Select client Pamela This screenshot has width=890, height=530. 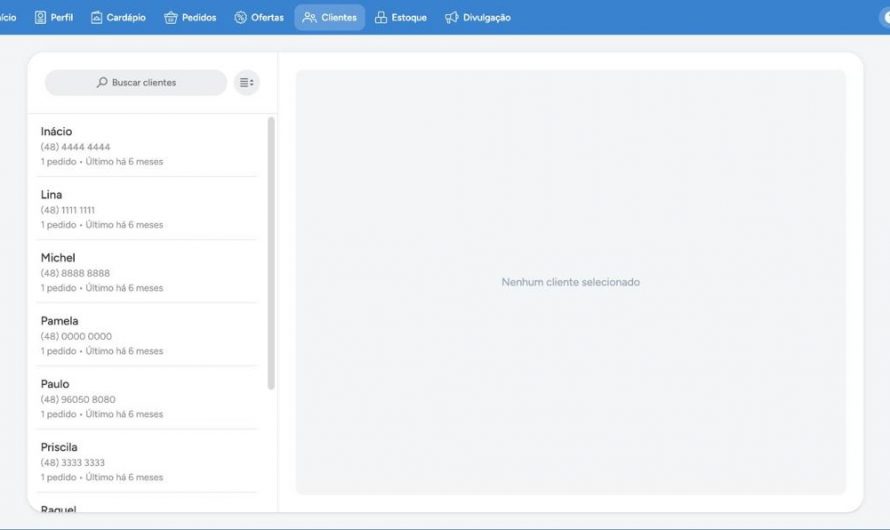click(146, 334)
